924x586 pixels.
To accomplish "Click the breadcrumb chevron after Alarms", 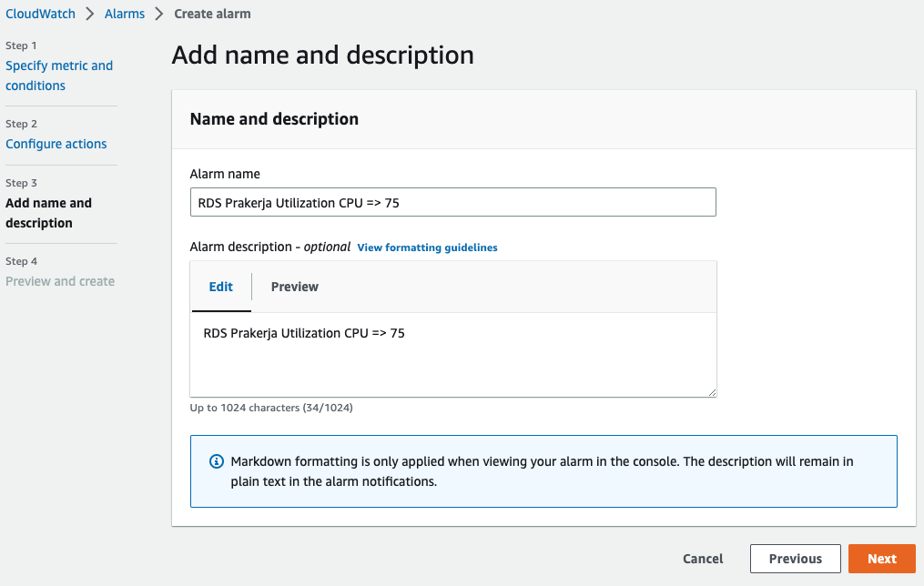I will 159,14.
